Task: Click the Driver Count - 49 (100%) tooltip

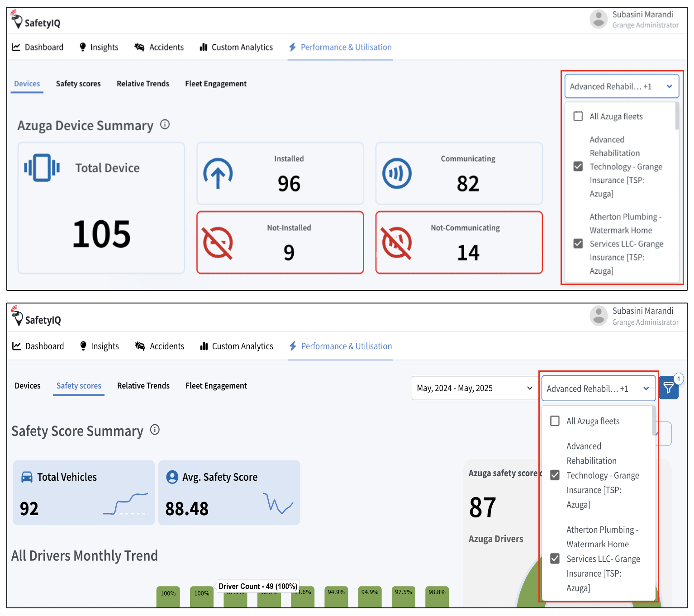Action: (x=258, y=586)
